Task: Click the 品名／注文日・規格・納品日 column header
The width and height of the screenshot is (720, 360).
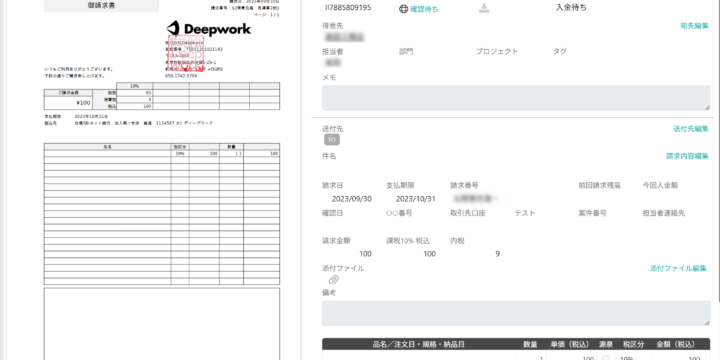Action: [418, 344]
